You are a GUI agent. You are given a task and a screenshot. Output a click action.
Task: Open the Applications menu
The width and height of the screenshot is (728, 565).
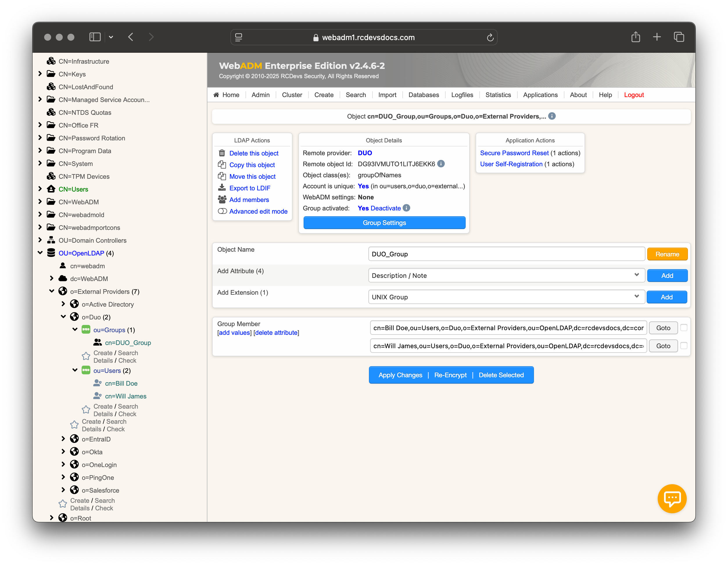pos(540,95)
